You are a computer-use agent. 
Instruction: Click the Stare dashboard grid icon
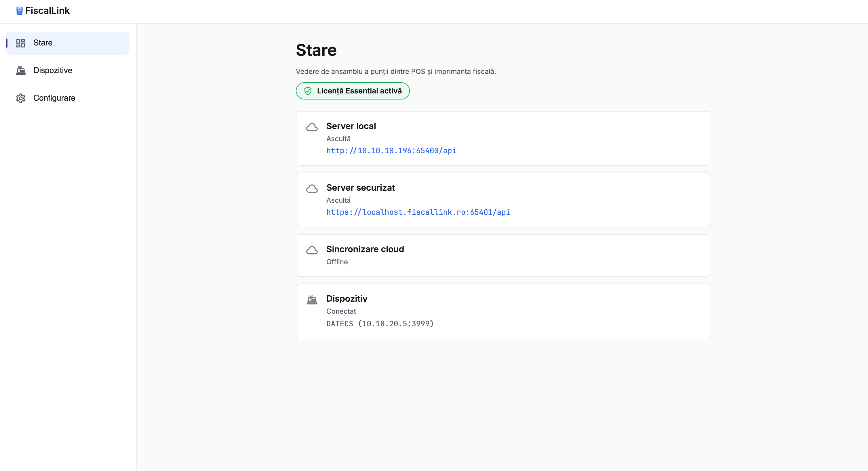pyautogui.click(x=21, y=43)
